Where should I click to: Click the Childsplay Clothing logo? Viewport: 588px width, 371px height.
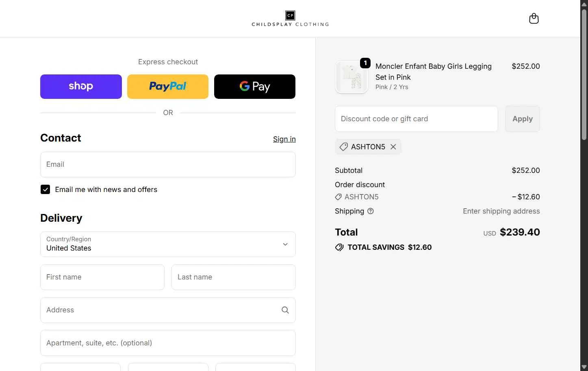click(x=290, y=19)
